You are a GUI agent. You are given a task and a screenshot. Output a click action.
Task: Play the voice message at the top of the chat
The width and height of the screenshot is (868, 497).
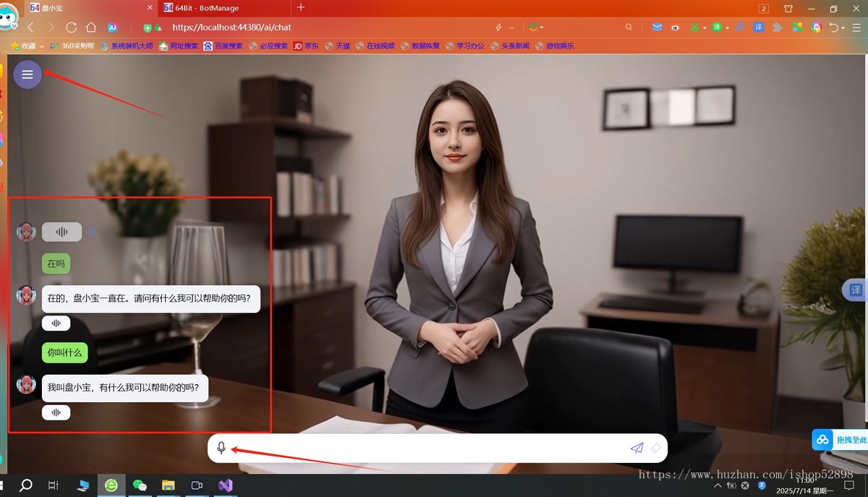pyautogui.click(x=61, y=231)
